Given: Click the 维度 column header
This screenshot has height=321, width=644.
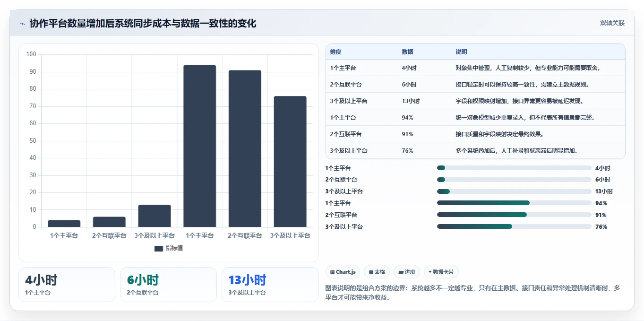Looking at the screenshot, I should click(336, 52).
